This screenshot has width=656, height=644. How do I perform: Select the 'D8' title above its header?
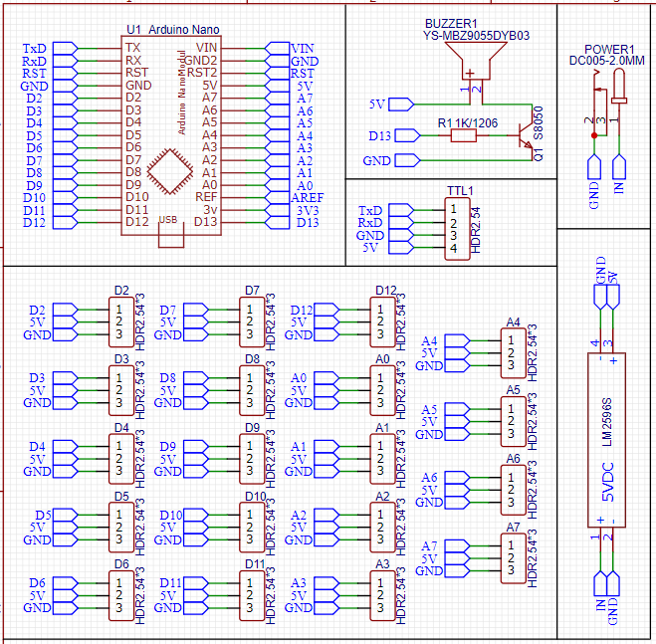(252, 359)
